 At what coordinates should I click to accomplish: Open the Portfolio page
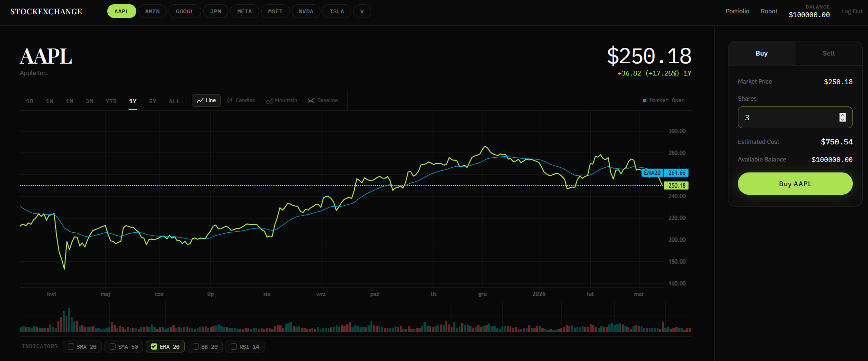tap(737, 11)
